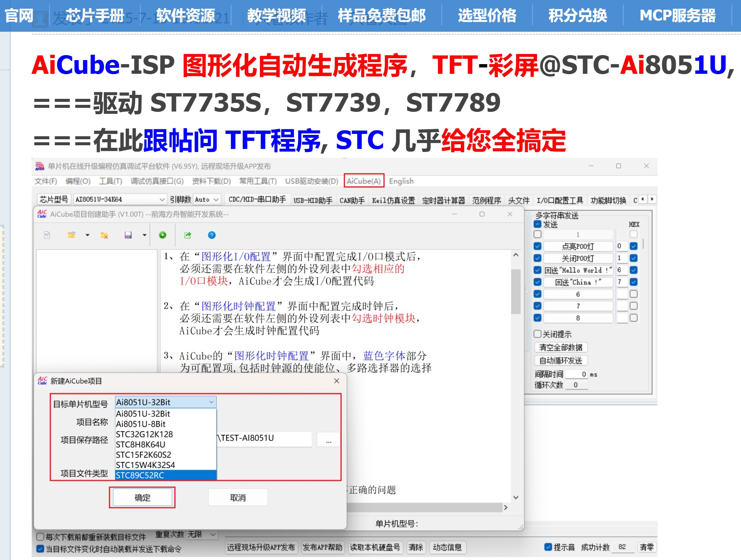Screen dimensions: 741x560
Task: Select STC32G12K128 from MCU list
Action: [166, 435]
